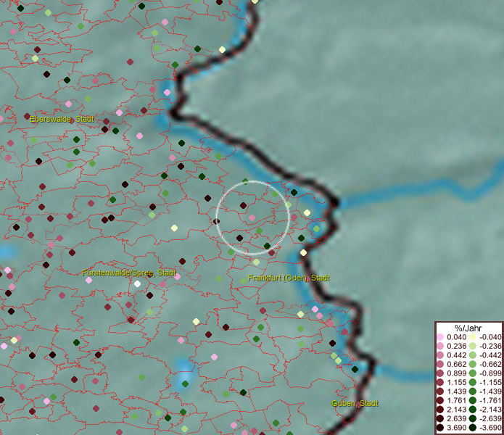Click the legend value -0.442
Image resolution: width=504 pixels, height=435 pixels.
coord(490,355)
